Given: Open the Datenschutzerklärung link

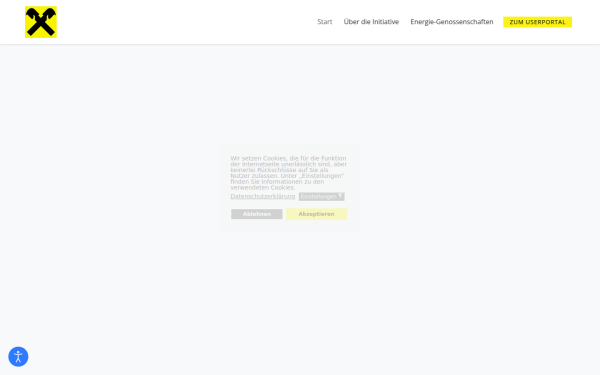Looking at the screenshot, I should coord(262,196).
